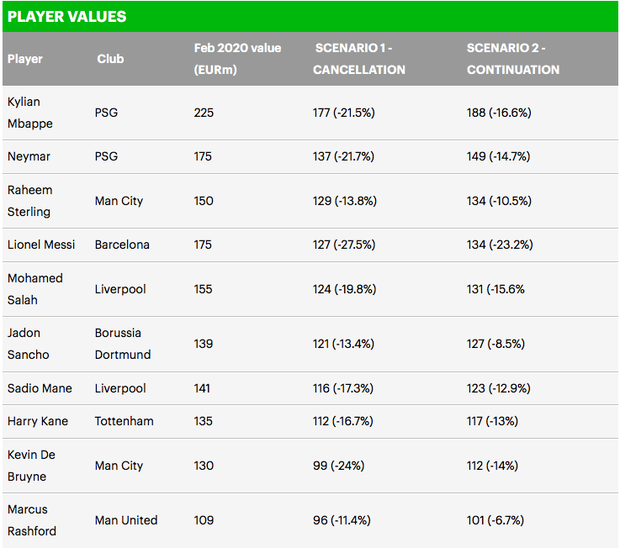Click the Jadon Sancho player cell
620x548 pixels.
[x=28, y=343]
